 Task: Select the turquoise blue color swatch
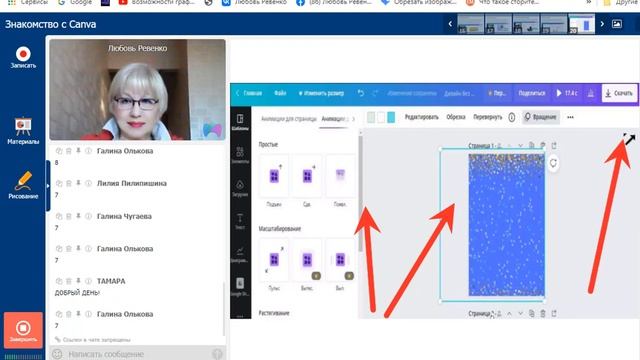coord(391,118)
